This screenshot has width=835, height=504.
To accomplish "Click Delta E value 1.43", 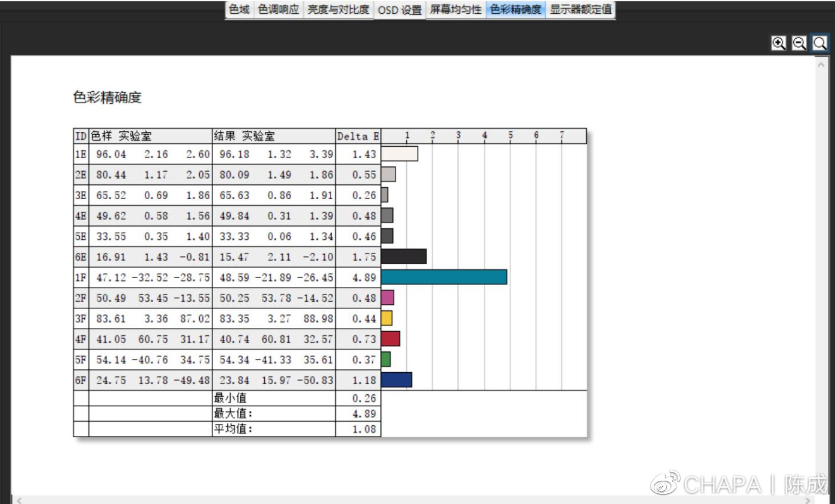I will click(364, 154).
